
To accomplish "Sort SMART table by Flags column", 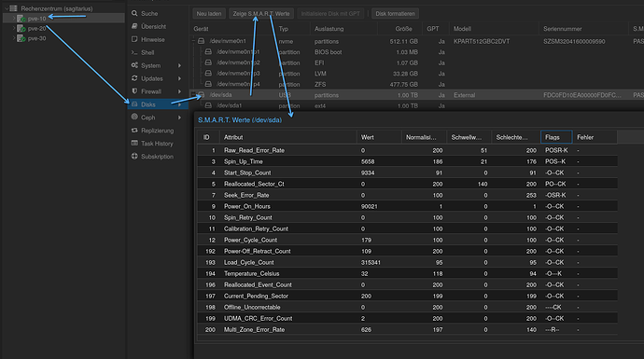I will 556,137.
